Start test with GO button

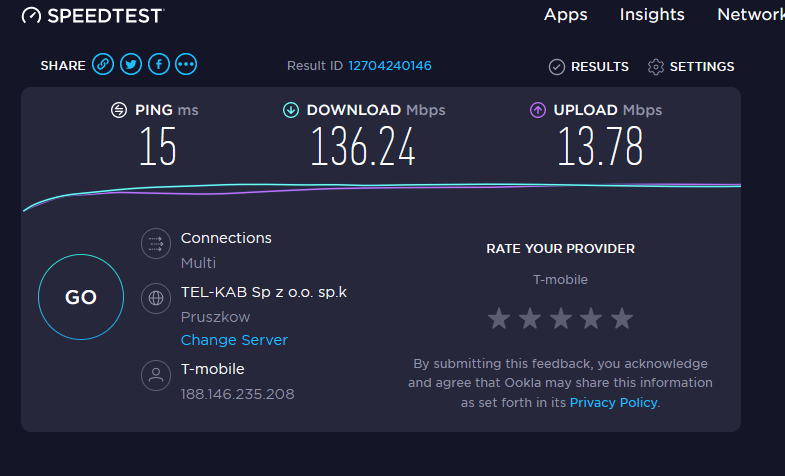click(x=81, y=297)
